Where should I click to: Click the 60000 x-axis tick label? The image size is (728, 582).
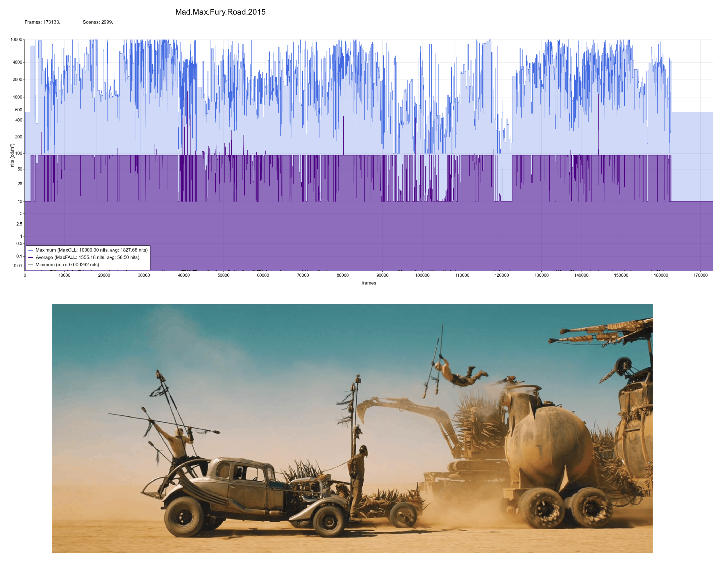click(263, 275)
